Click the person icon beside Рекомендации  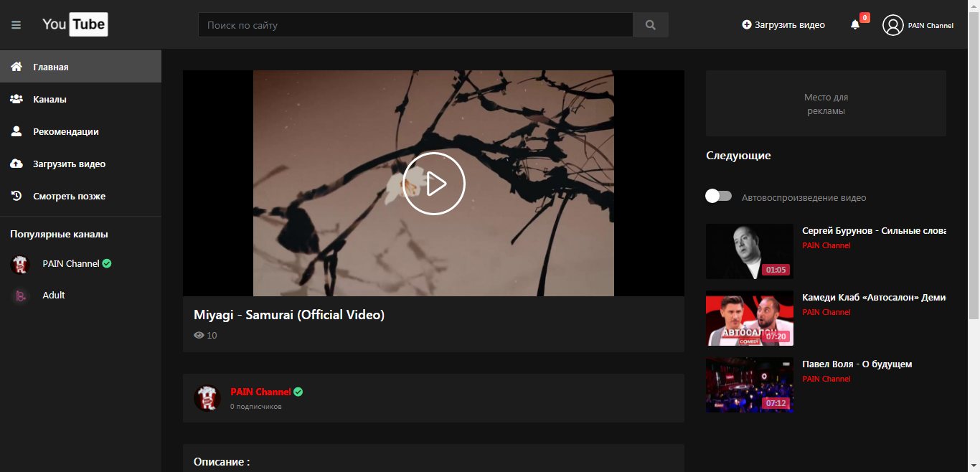[x=17, y=131]
